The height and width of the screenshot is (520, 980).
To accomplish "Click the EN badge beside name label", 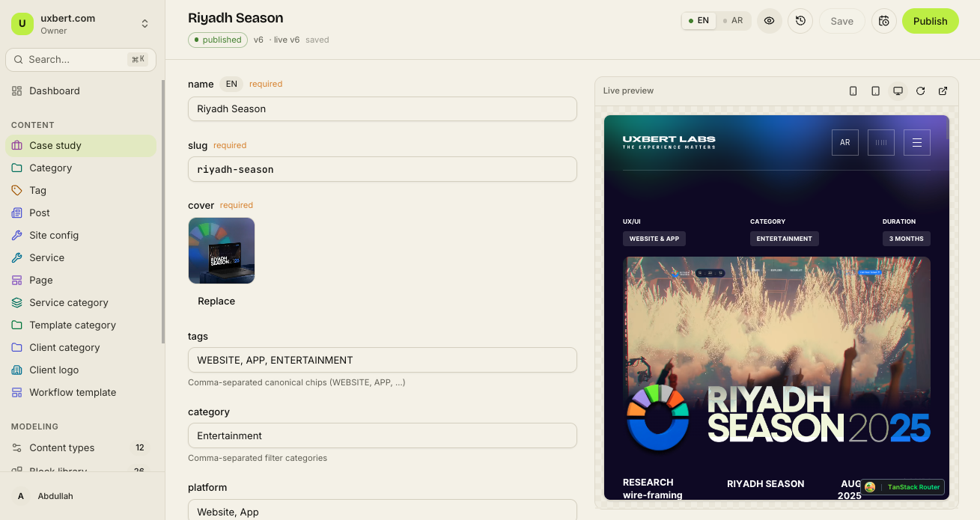I will click(231, 84).
